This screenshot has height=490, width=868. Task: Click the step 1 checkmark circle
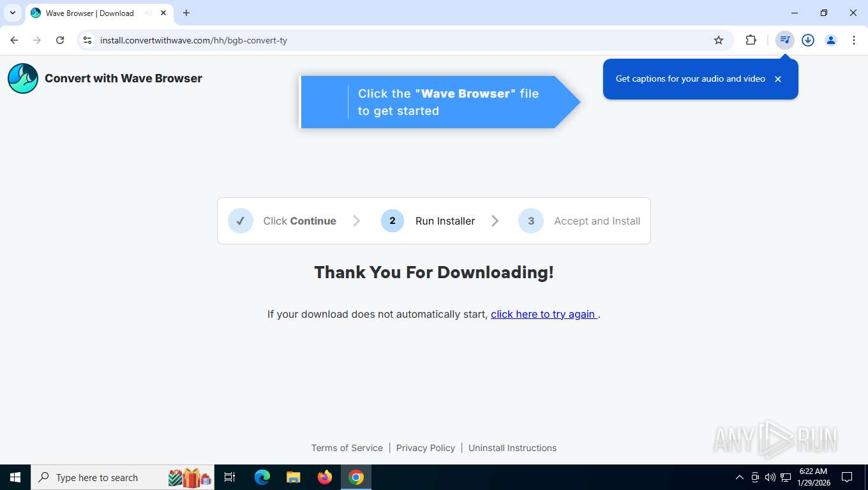click(241, 221)
